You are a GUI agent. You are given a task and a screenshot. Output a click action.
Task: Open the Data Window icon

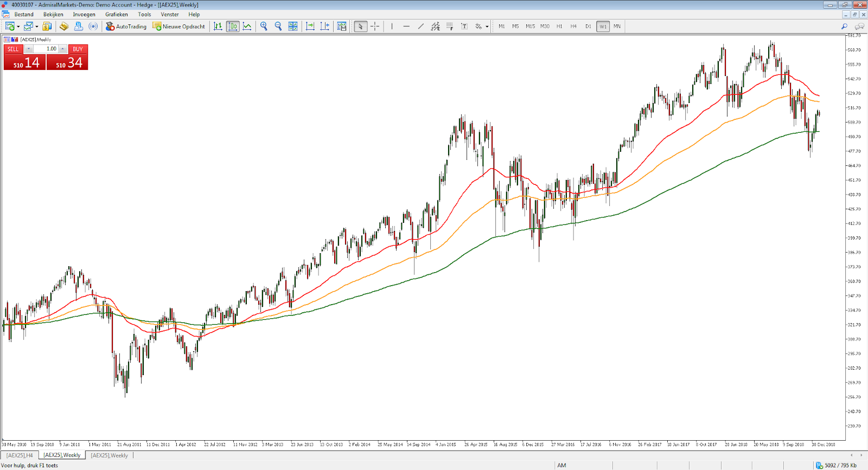point(64,26)
